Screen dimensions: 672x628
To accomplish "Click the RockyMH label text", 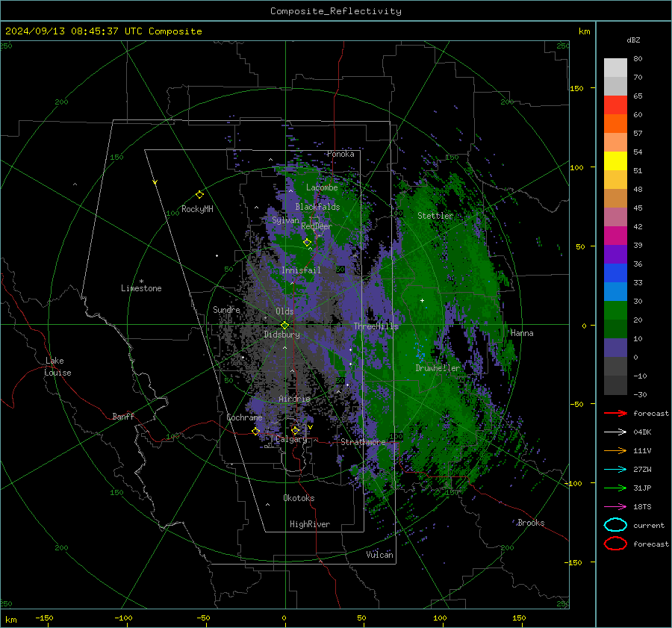I will pos(197,209).
